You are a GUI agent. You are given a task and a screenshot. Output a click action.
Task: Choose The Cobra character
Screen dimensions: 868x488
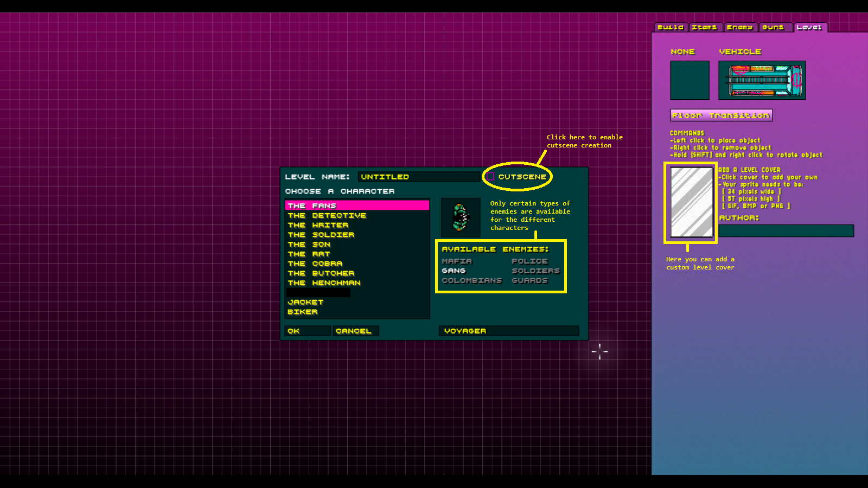[315, 264]
